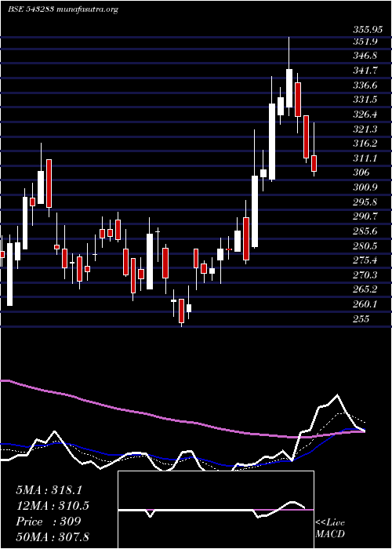The image size is (392, 549).
Task: Click the BSE 543283 munafasutra.org header text
Action: (x=63, y=9)
